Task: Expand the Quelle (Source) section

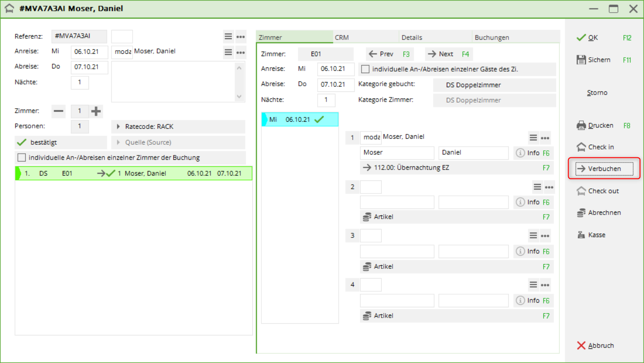Action: click(x=118, y=142)
